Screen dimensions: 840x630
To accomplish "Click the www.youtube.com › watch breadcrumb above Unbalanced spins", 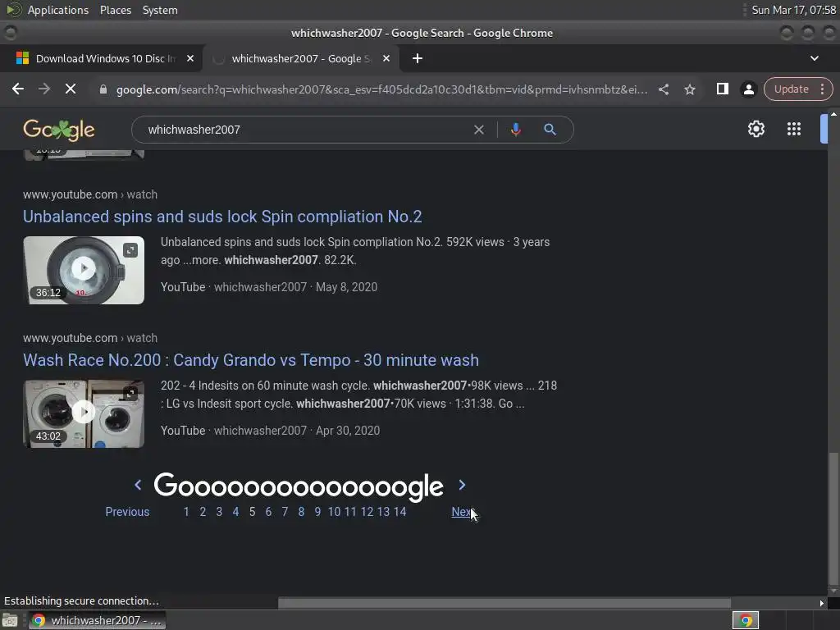I will (90, 194).
